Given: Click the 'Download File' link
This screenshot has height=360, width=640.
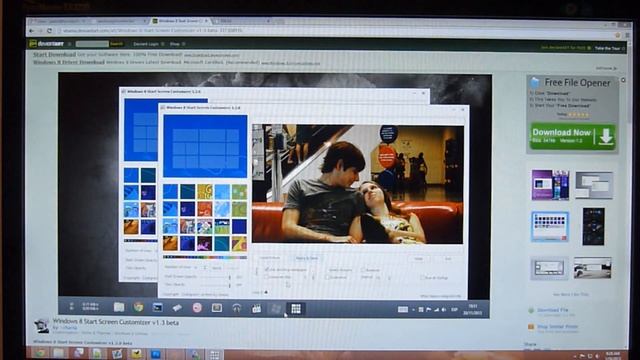Looking at the screenshot, I should pos(553,310).
